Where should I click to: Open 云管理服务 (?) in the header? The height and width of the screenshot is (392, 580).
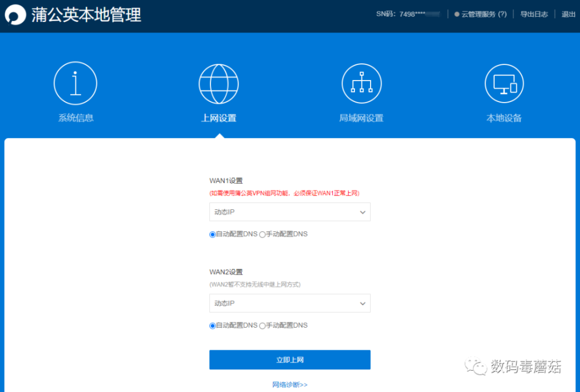pos(484,14)
